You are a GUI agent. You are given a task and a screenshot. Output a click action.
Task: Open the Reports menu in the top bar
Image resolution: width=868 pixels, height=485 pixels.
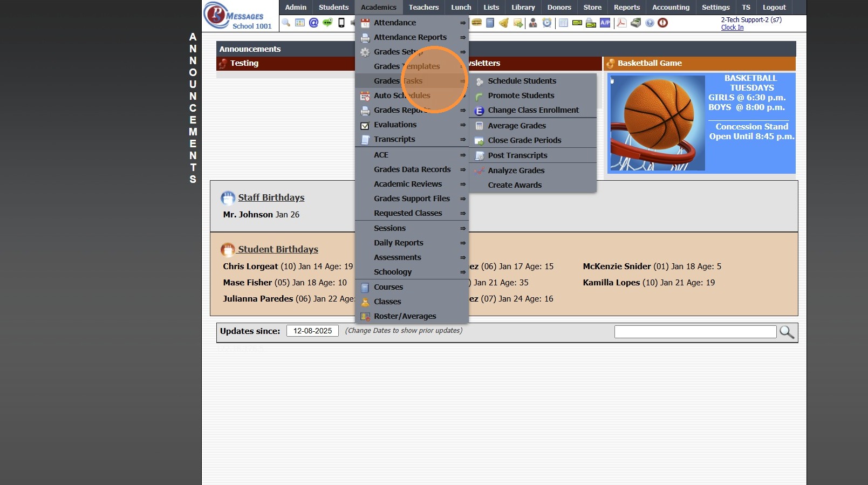point(626,8)
